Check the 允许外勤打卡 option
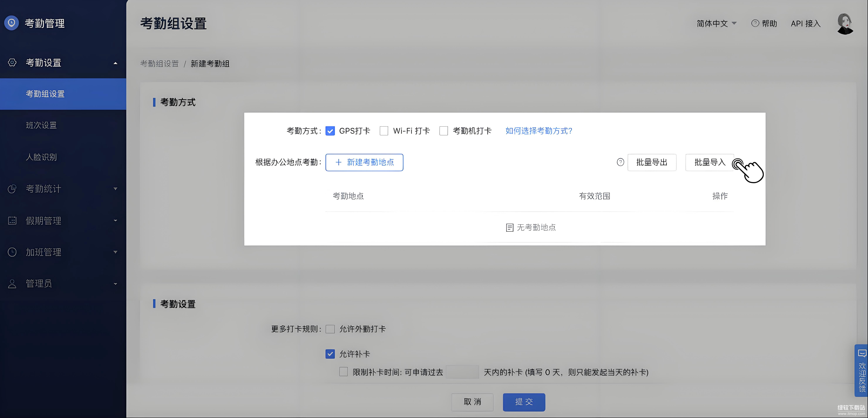 (330, 329)
